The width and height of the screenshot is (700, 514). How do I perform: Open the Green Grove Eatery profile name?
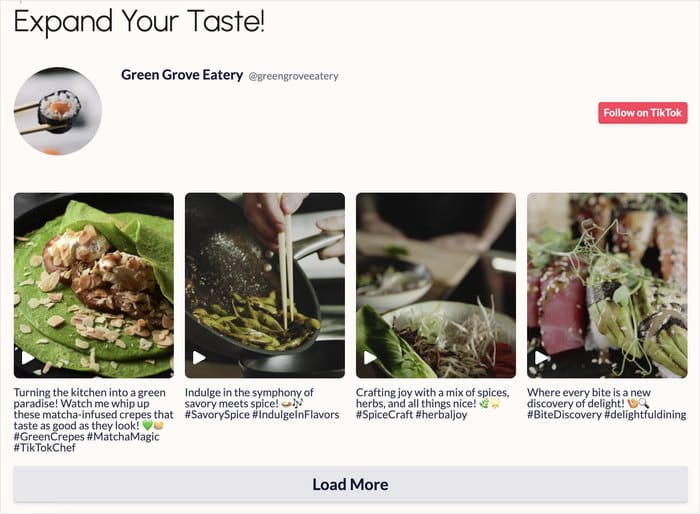click(x=181, y=75)
